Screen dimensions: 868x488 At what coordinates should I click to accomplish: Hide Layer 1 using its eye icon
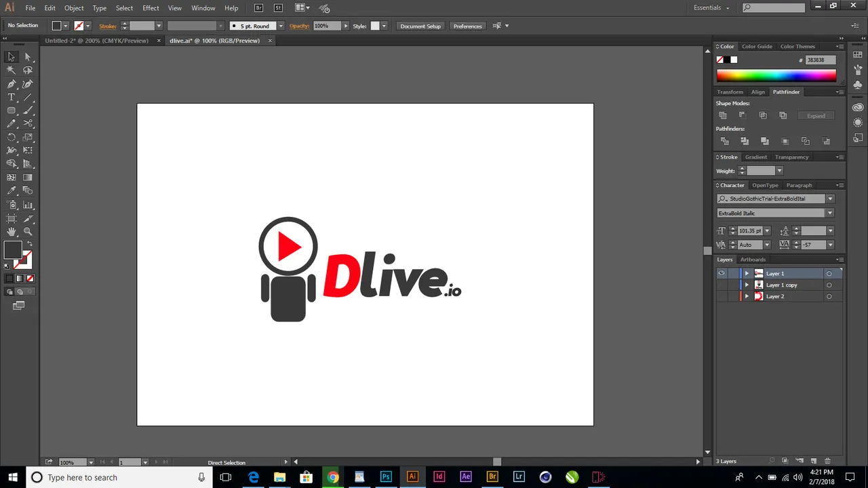point(722,273)
